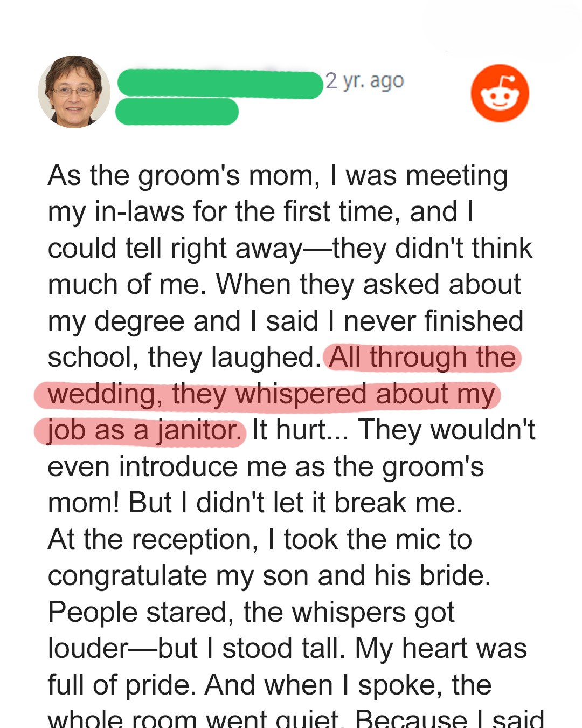Click highlighted text "All through the"
Screen dimensions: 582x728
422,358
